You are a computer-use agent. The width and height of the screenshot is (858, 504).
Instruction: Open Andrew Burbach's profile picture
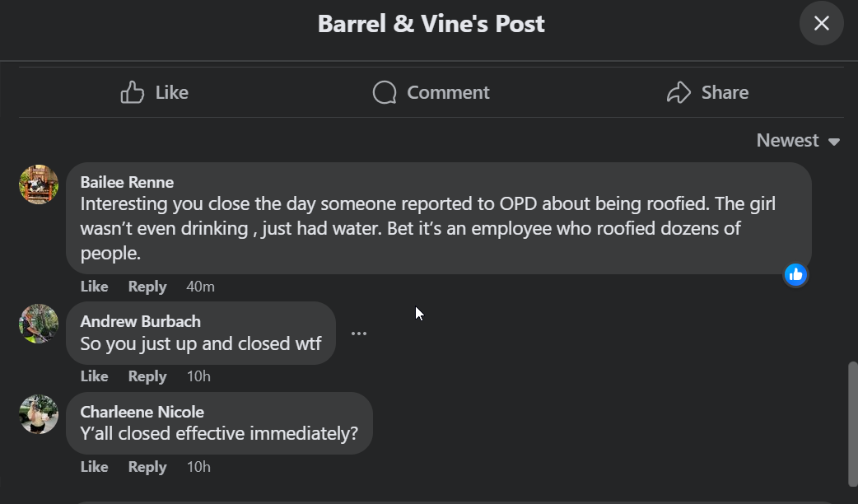pos(39,324)
